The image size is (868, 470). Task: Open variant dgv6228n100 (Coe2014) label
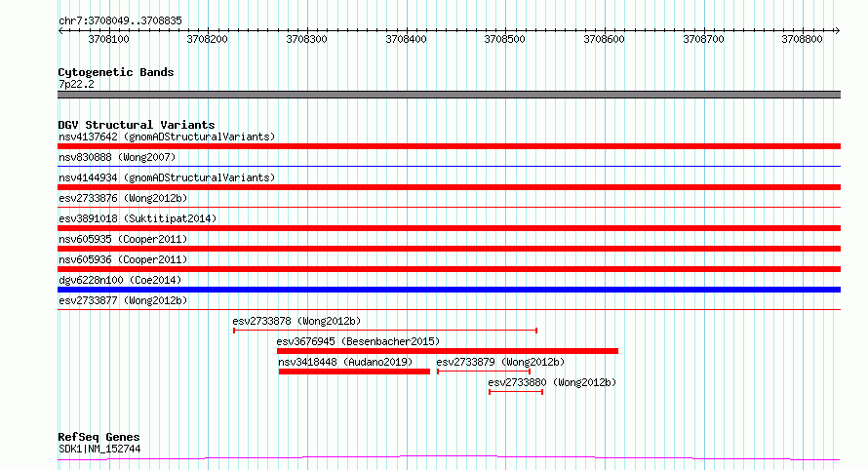(x=120, y=280)
